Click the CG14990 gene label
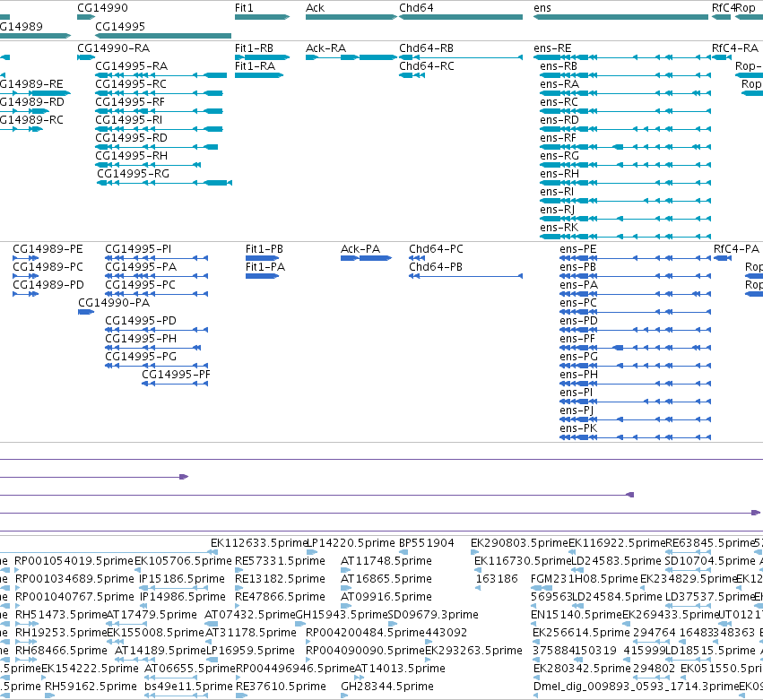Image resolution: width=763 pixels, height=700 pixels. [x=103, y=8]
